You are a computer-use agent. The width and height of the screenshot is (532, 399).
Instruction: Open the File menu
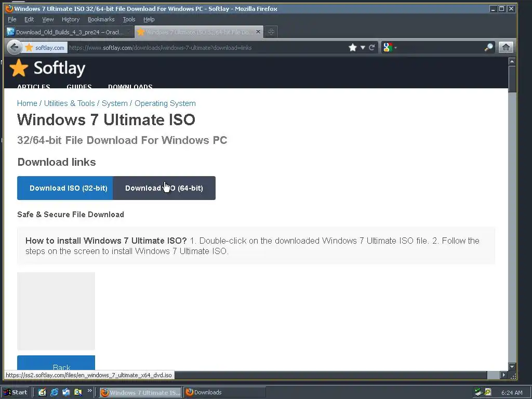pos(12,19)
